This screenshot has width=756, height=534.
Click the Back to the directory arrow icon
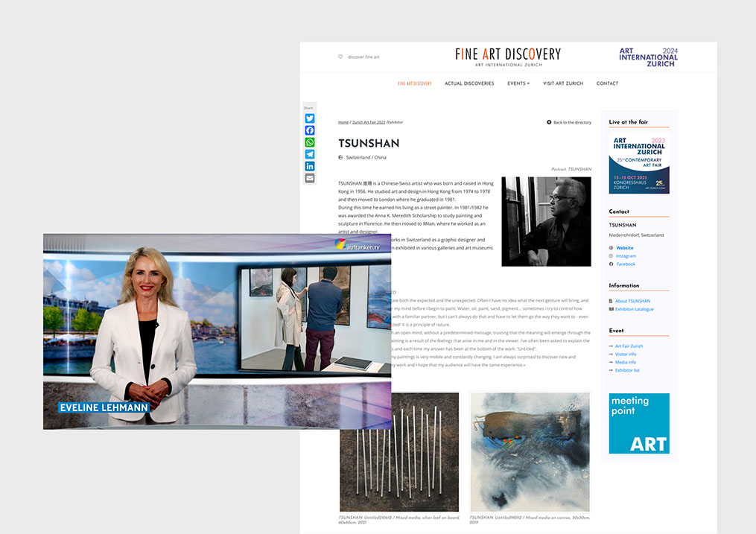(549, 122)
